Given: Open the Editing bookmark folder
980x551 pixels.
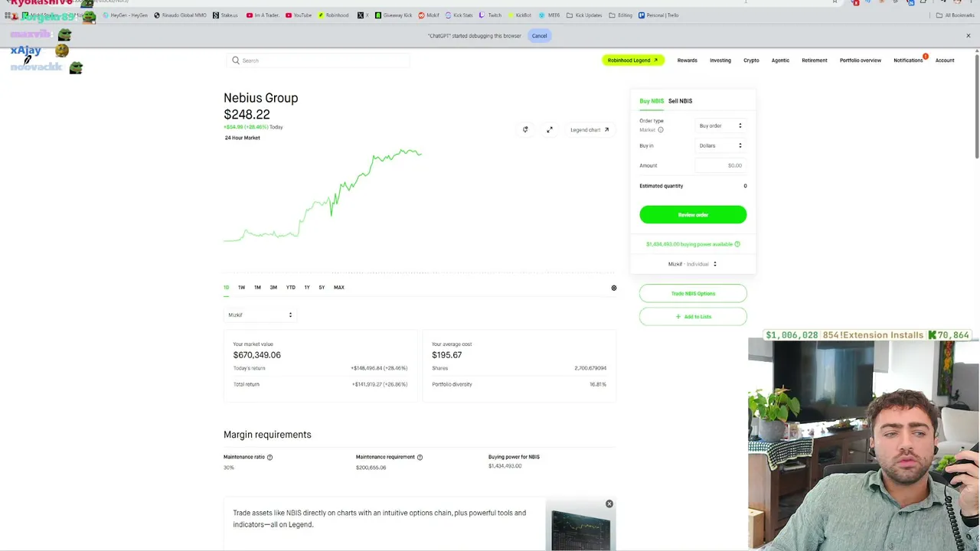Looking at the screenshot, I should (x=621, y=15).
